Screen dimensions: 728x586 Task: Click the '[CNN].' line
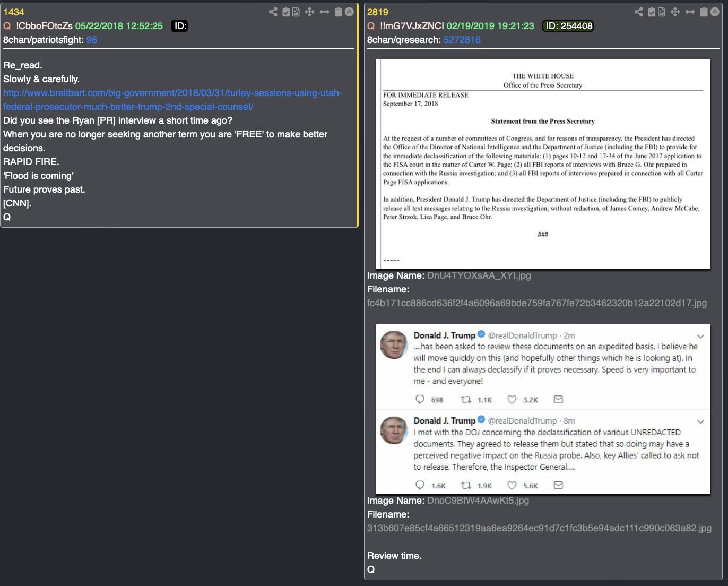(18, 203)
